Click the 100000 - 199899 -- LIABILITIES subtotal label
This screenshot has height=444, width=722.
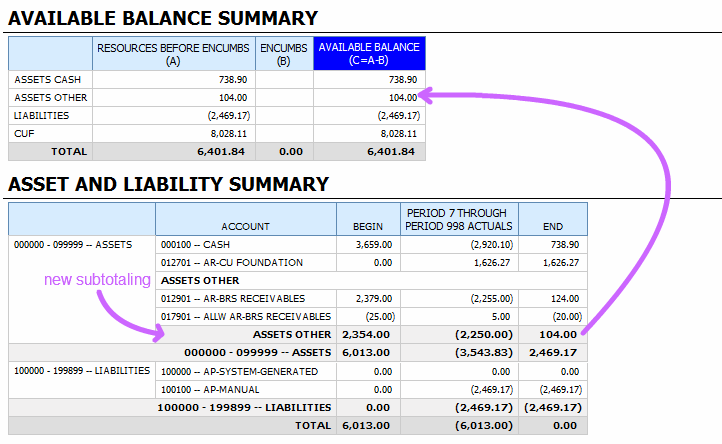(244, 408)
